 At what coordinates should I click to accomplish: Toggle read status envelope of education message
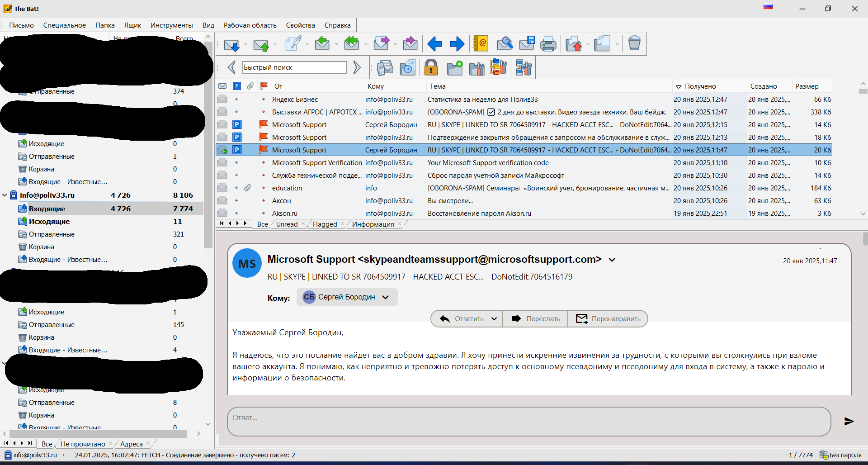click(222, 188)
